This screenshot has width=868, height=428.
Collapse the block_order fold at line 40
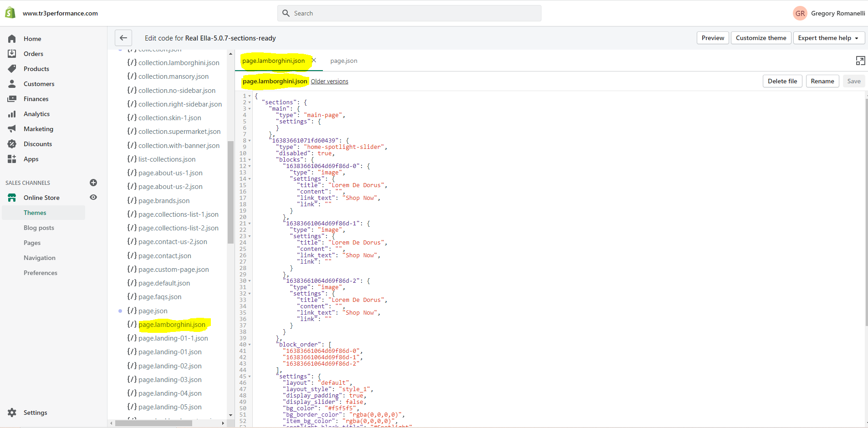pyautogui.click(x=250, y=345)
